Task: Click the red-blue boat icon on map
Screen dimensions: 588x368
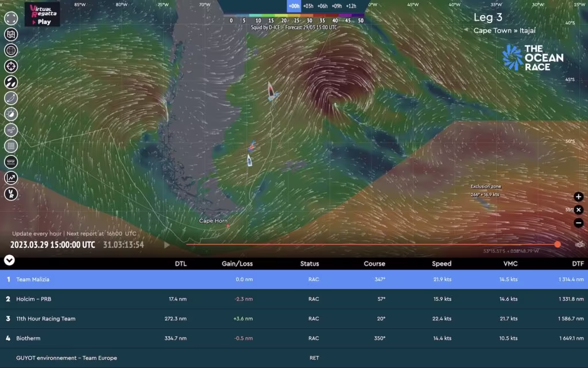Action: tap(252, 145)
